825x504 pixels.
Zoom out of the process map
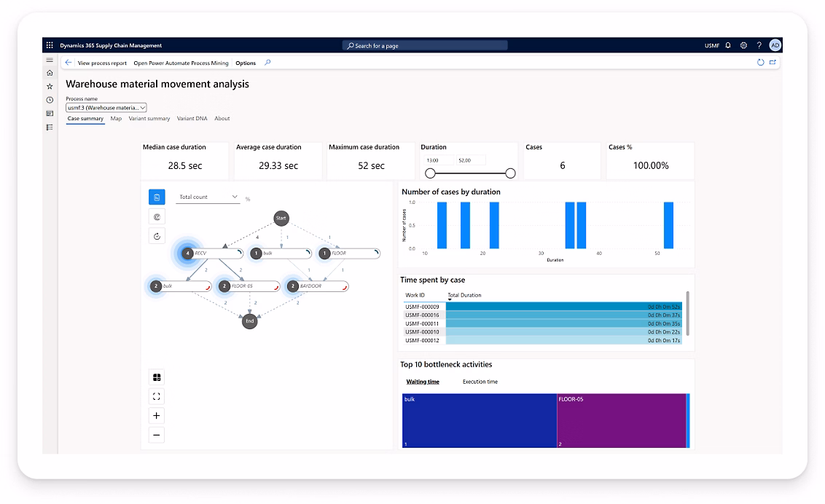click(x=156, y=435)
